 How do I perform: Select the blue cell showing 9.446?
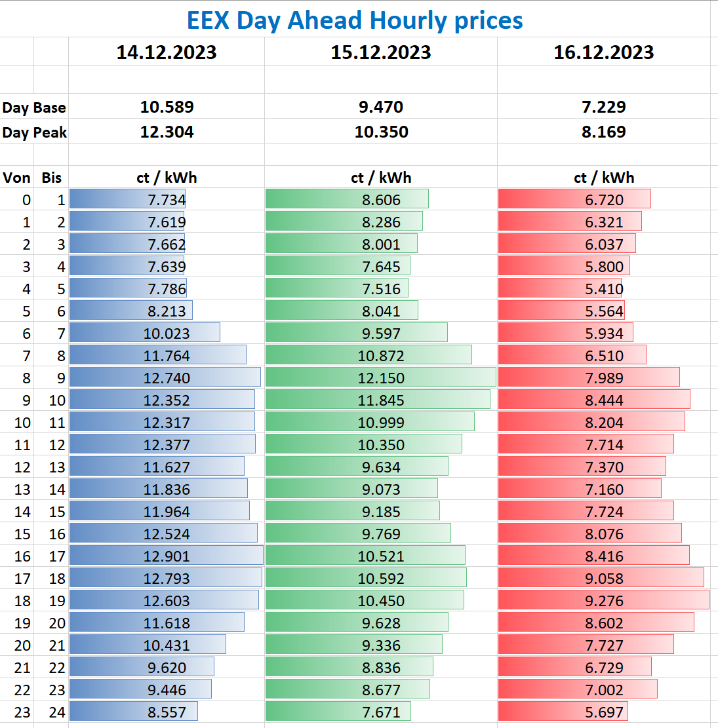coord(167,689)
